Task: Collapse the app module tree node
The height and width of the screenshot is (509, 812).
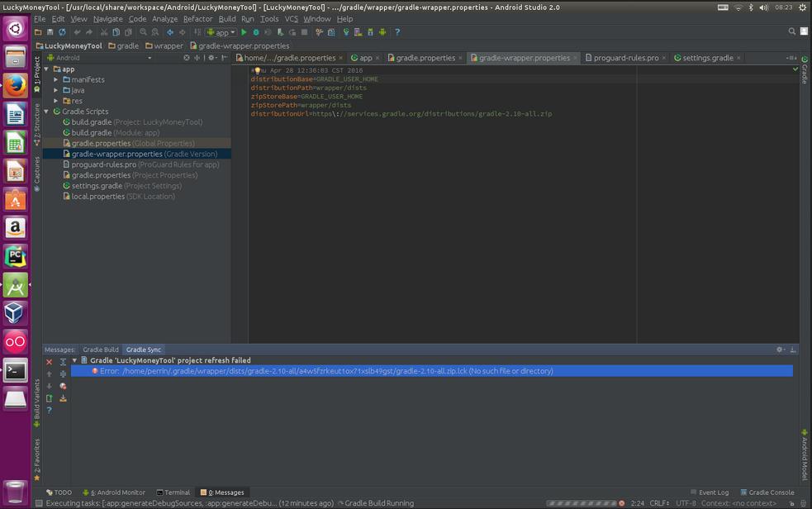Action: [46, 69]
